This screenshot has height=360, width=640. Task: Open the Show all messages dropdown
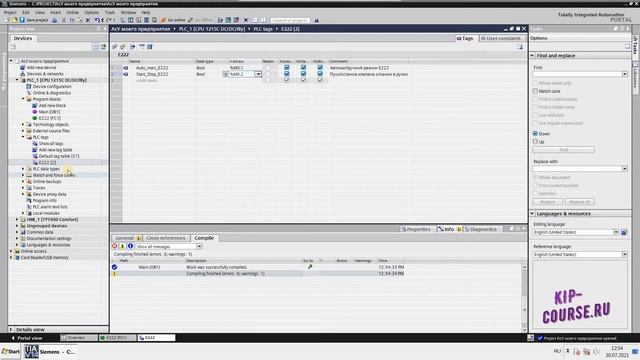199,247
